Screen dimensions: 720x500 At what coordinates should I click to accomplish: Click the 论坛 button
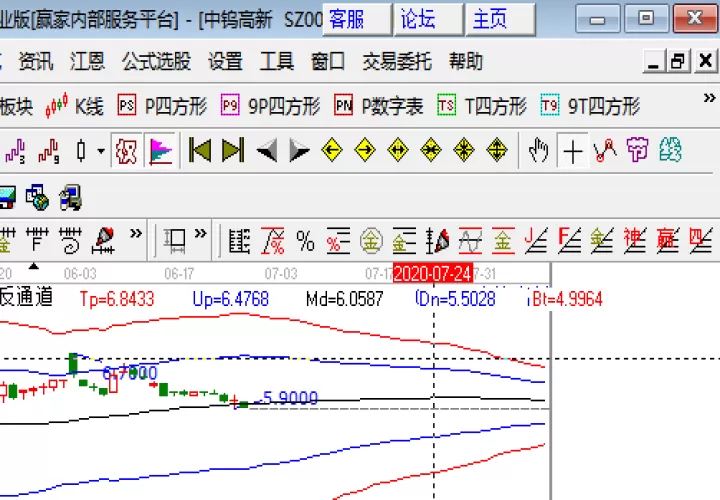tap(428, 19)
